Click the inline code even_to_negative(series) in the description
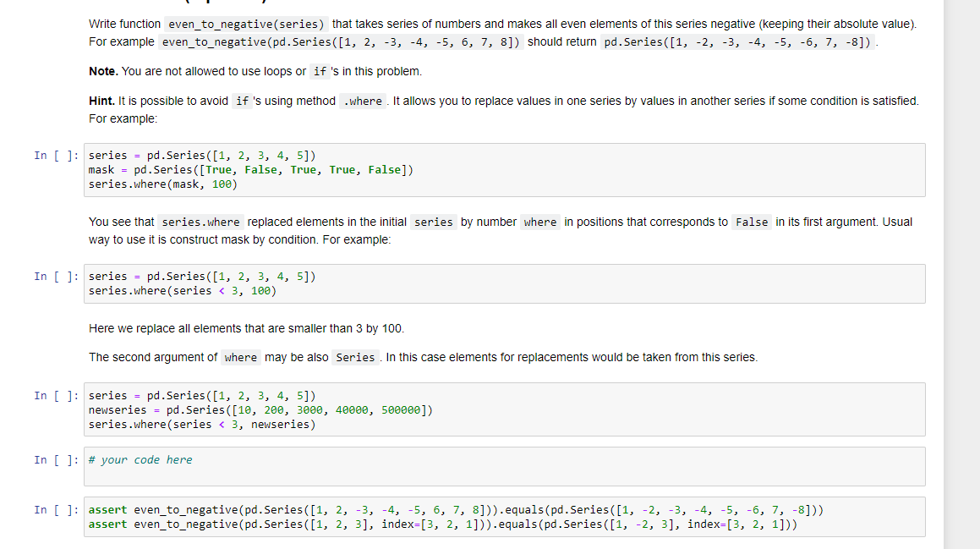The width and height of the screenshot is (980, 549). pos(245,24)
